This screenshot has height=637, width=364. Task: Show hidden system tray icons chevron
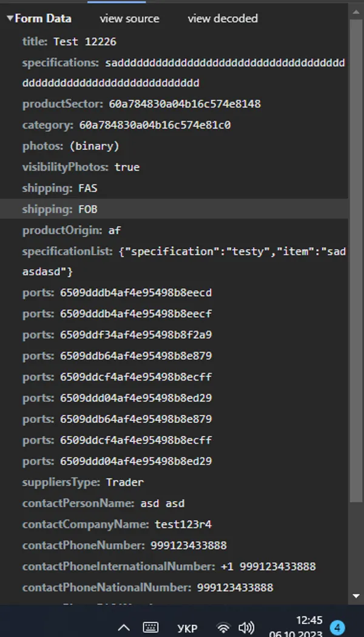pyautogui.click(x=124, y=628)
